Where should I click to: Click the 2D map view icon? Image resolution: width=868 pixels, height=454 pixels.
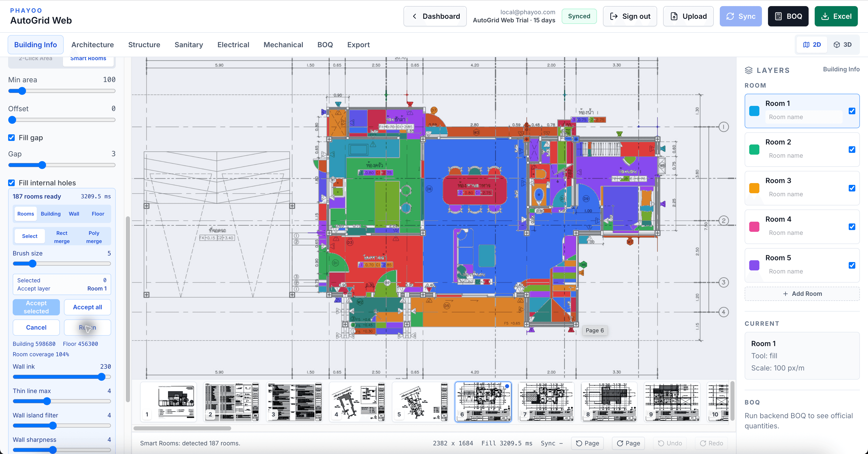click(806, 44)
